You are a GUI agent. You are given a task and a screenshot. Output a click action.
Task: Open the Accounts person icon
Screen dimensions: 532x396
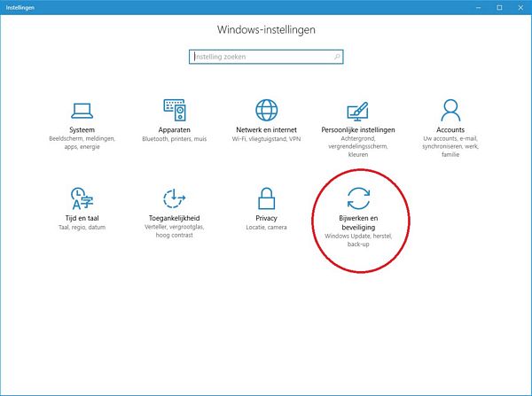click(x=451, y=110)
